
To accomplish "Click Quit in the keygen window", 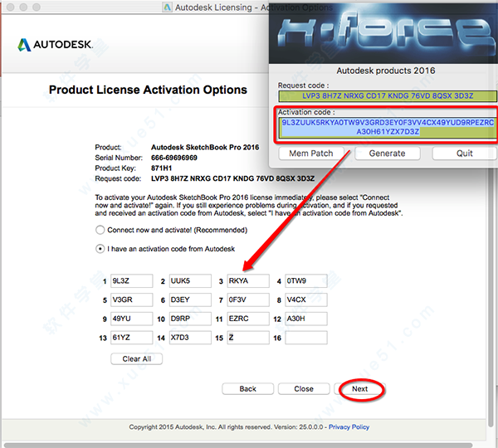I will pyautogui.click(x=465, y=153).
